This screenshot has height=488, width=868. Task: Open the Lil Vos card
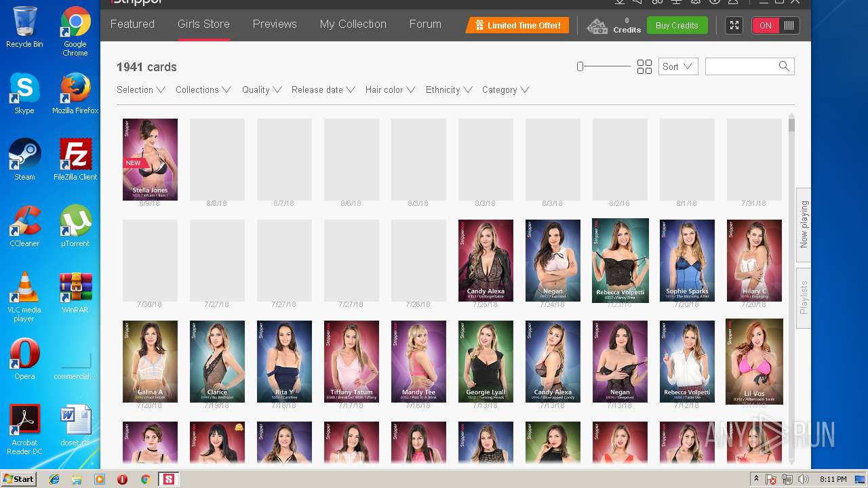(754, 361)
